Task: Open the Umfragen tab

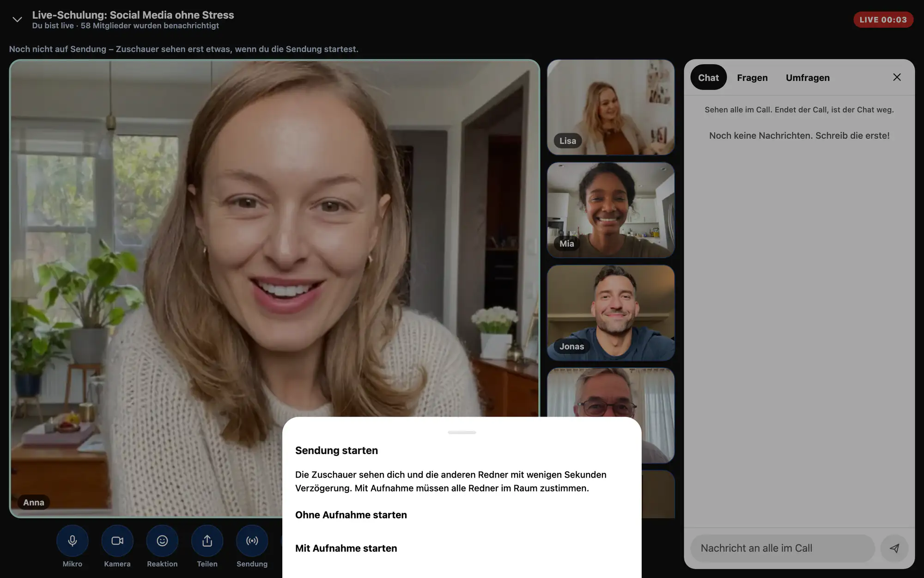Action: (x=808, y=77)
